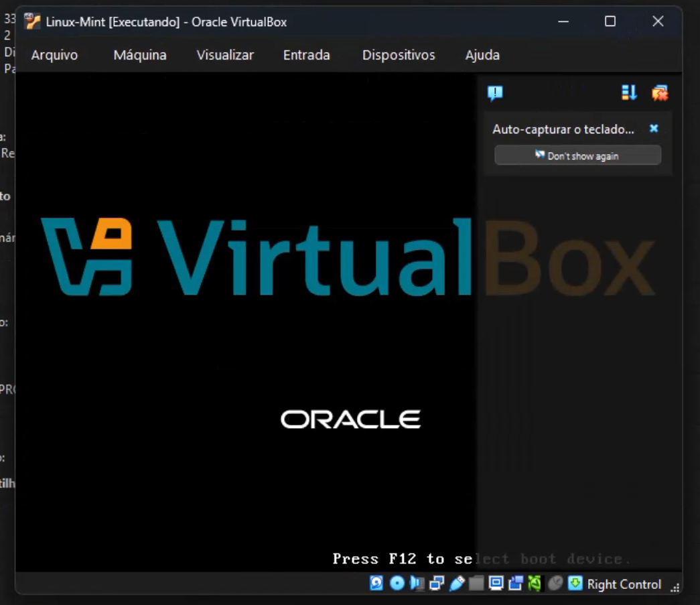Viewport: 700px width, 605px height.
Task: Click the window resize grip in status bar
Action: tap(675, 588)
